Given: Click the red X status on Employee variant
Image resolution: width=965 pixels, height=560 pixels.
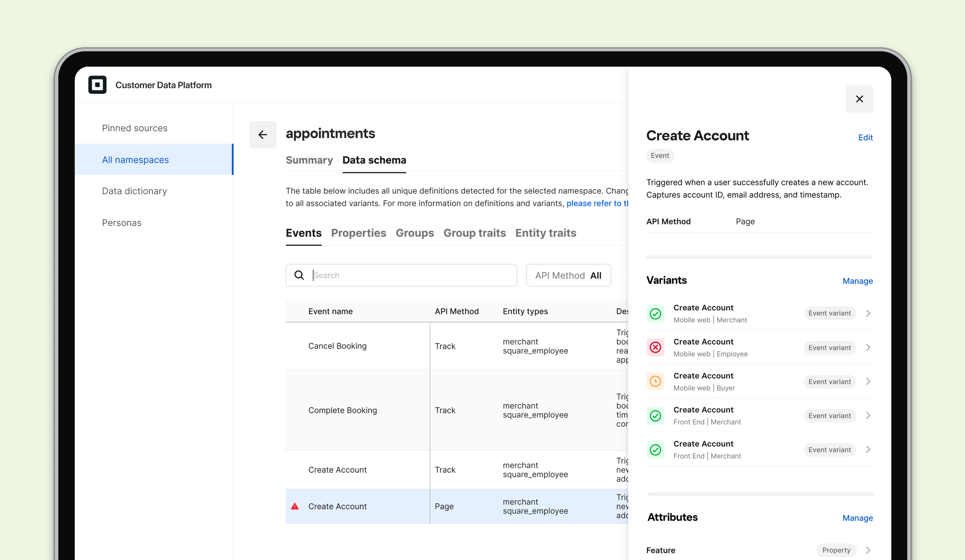Looking at the screenshot, I should 655,347.
